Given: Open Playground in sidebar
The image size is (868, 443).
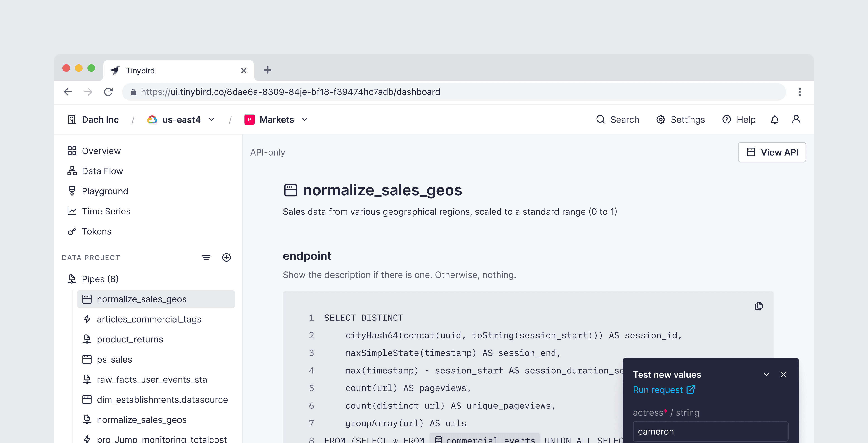Looking at the screenshot, I should point(98,191).
